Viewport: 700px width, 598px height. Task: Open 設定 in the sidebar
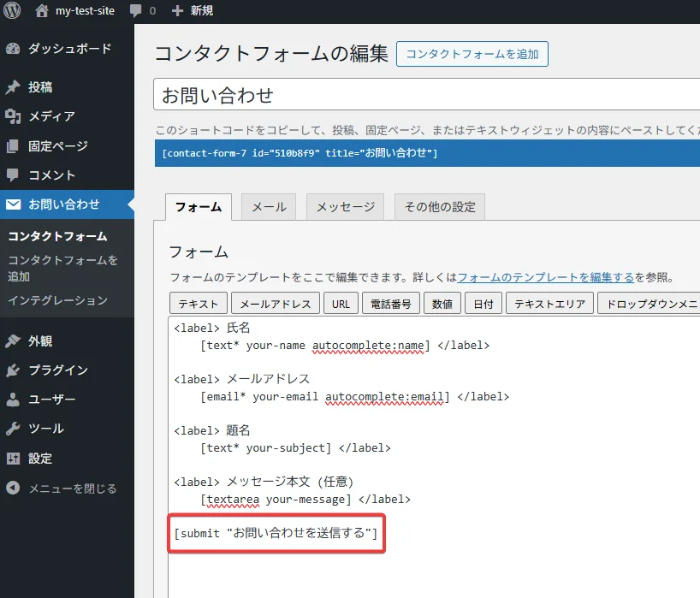tap(67, 459)
